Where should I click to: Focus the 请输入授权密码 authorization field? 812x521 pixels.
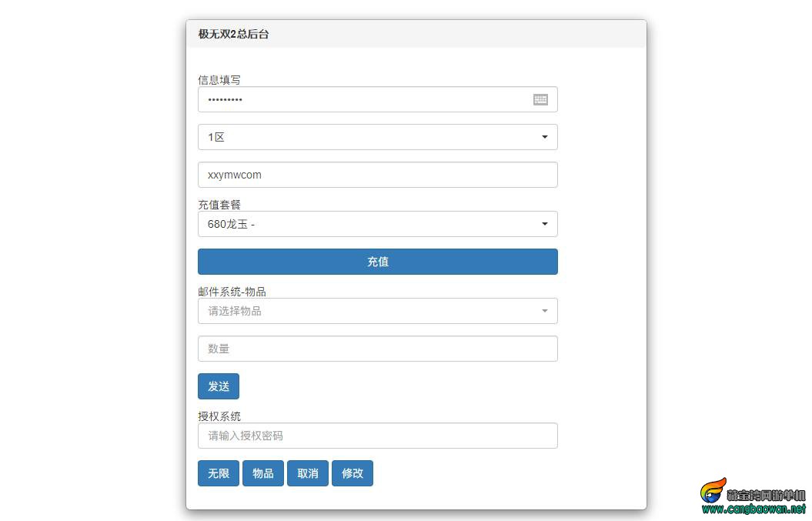377,436
